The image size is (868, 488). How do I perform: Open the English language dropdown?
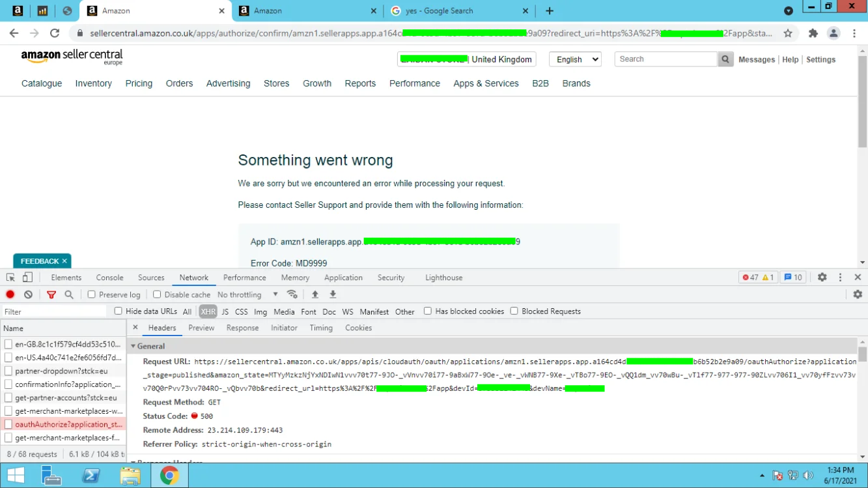click(575, 59)
